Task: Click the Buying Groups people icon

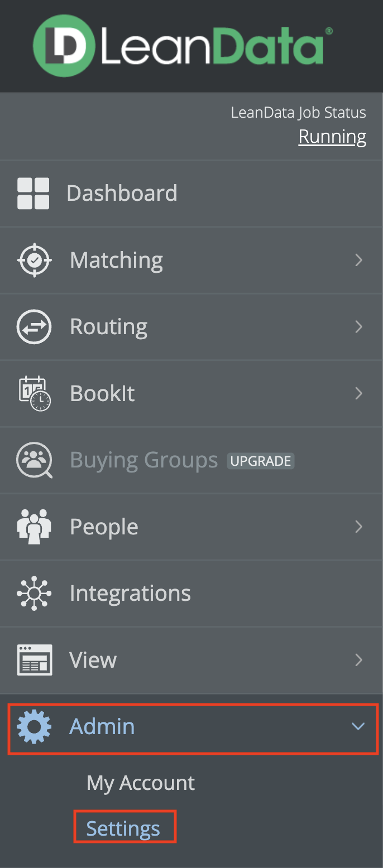Action: click(35, 461)
